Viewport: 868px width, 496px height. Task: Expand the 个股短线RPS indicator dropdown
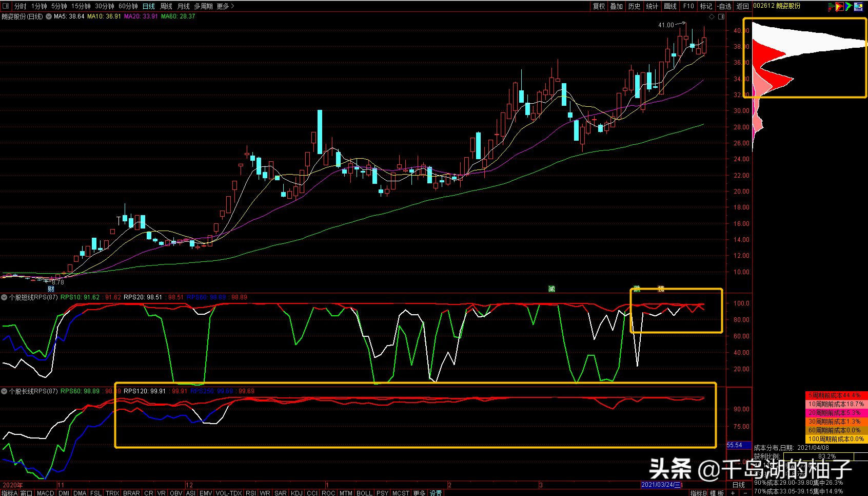pos(4,297)
